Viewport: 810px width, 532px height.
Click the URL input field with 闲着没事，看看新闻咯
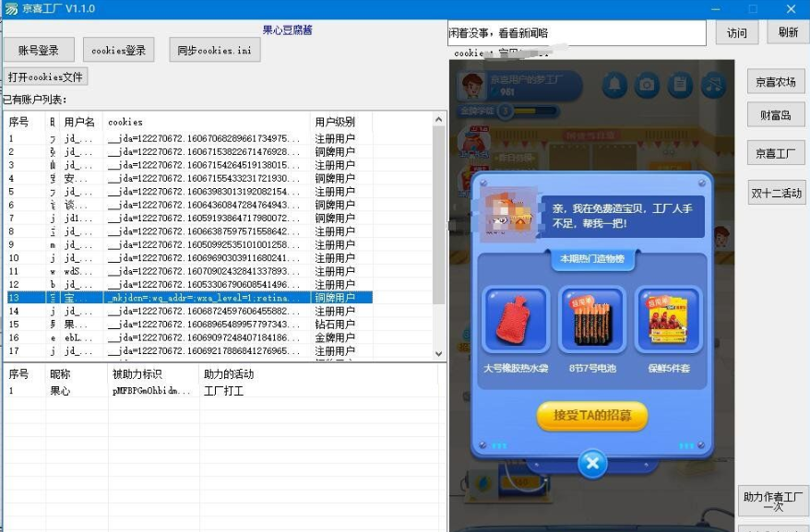tap(577, 33)
